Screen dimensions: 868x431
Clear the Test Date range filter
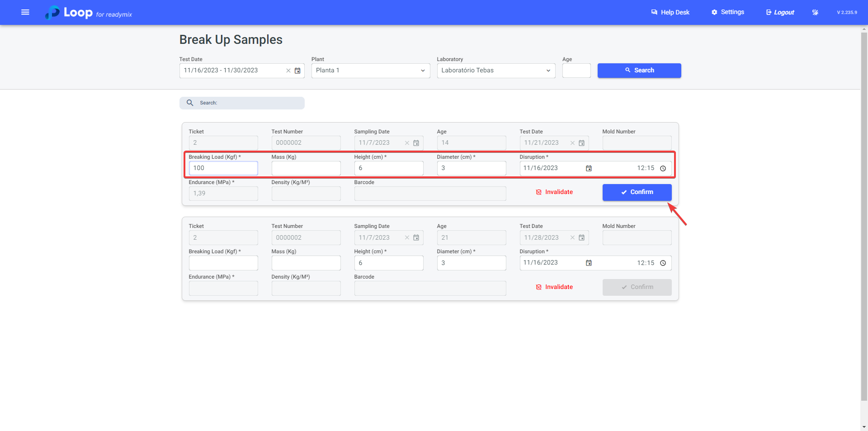(x=288, y=71)
